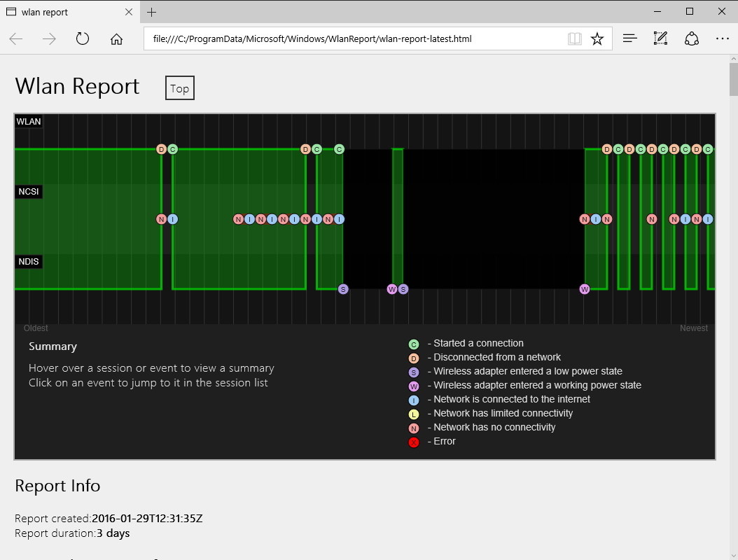Open the More actions ellipsis menu
The height and width of the screenshot is (560, 738).
pyautogui.click(x=722, y=38)
